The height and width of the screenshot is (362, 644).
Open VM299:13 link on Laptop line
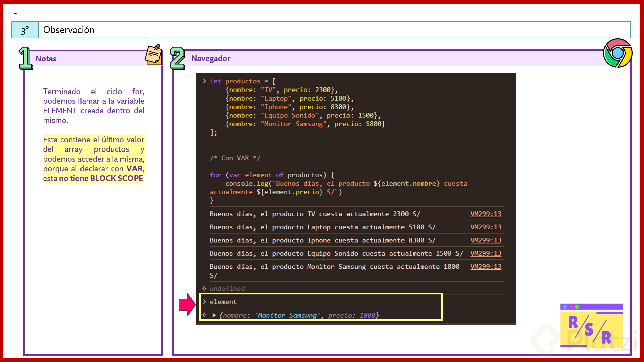[x=486, y=227]
